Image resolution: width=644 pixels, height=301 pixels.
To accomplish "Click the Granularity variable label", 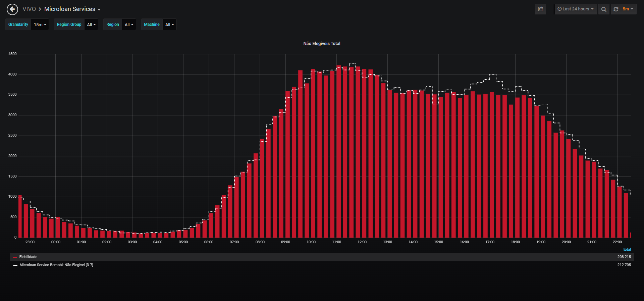I will pyautogui.click(x=18, y=24).
